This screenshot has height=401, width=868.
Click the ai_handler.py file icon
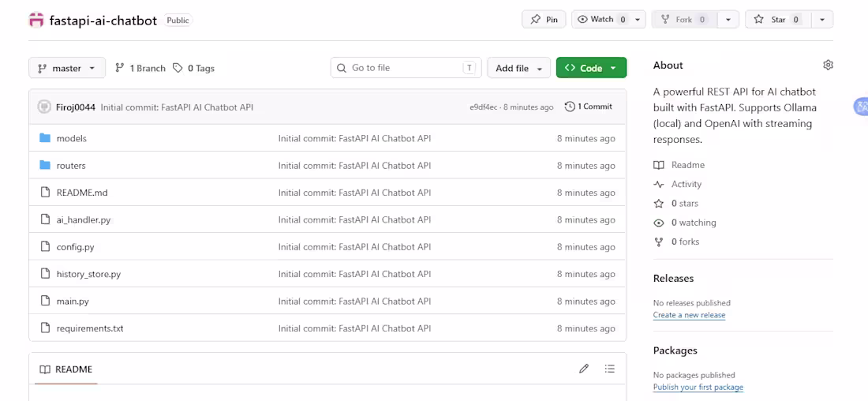pyautogui.click(x=46, y=219)
